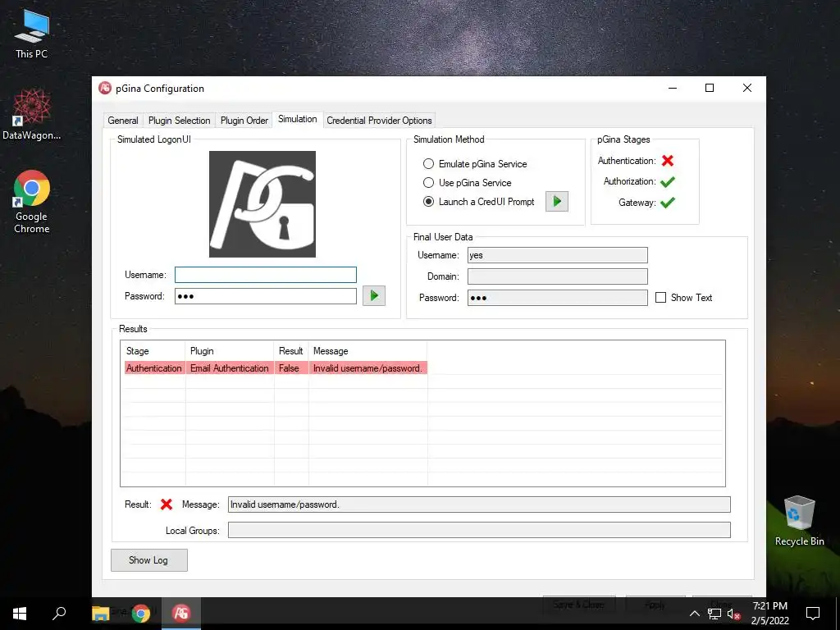Click the Stage column header
840x630 pixels.
click(x=153, y=351)
